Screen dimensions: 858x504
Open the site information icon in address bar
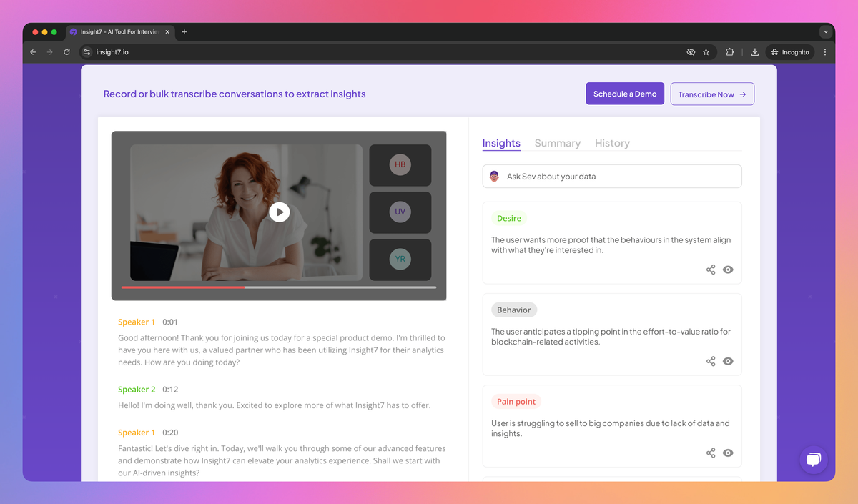coord(87,52)
